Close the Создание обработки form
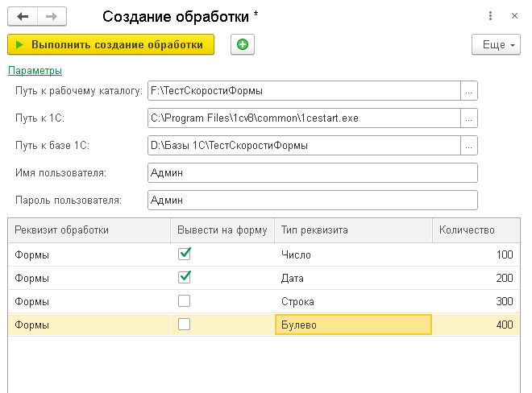 click(x=514, y=16)
